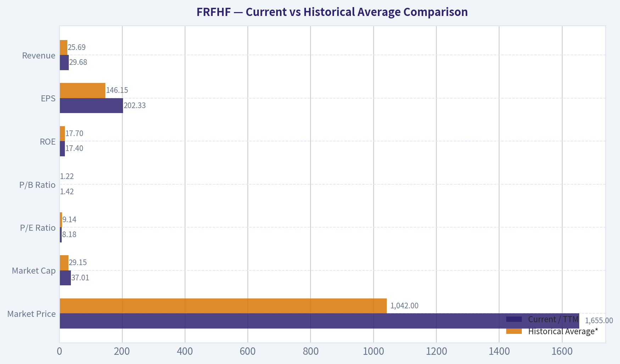
Task: Click the Historical Average* legend label
Action: (563, 331)
